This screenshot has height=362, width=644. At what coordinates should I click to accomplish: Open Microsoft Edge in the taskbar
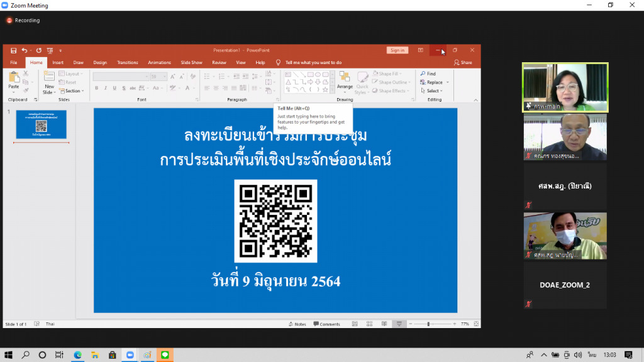pyautogui.click(x=77, y=355)
